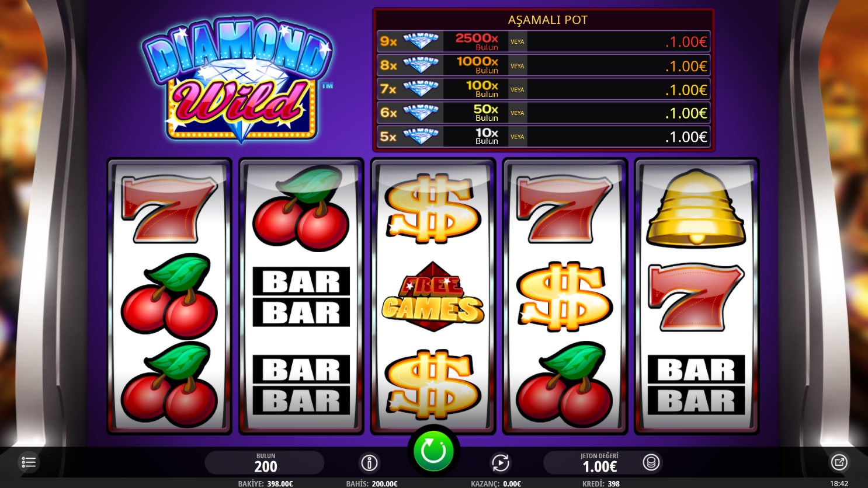Click the coin stack icon
This screenshot has height=488, width=868.
coord(651,463)
